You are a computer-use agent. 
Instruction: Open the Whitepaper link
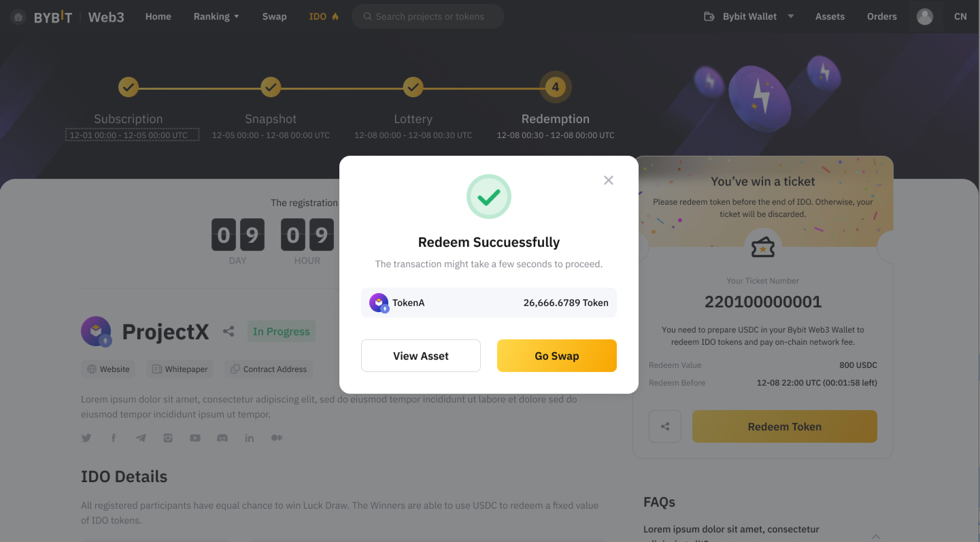tap(180, 369)
